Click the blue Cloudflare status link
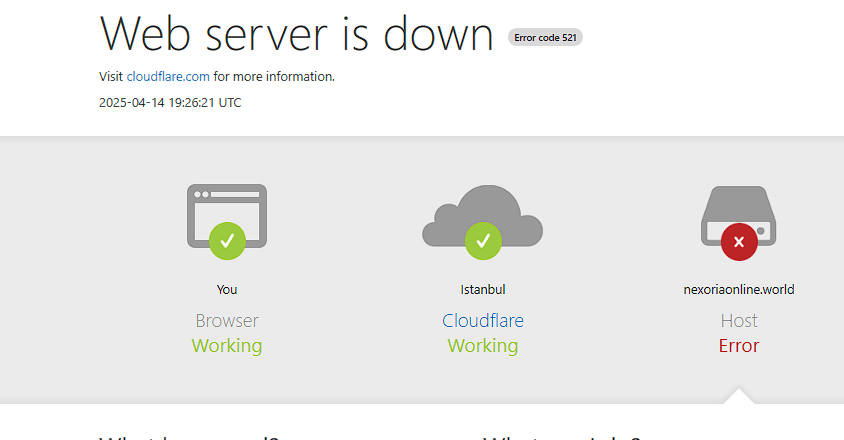Screen dimensions: 844x440 (x=483, y=320)
